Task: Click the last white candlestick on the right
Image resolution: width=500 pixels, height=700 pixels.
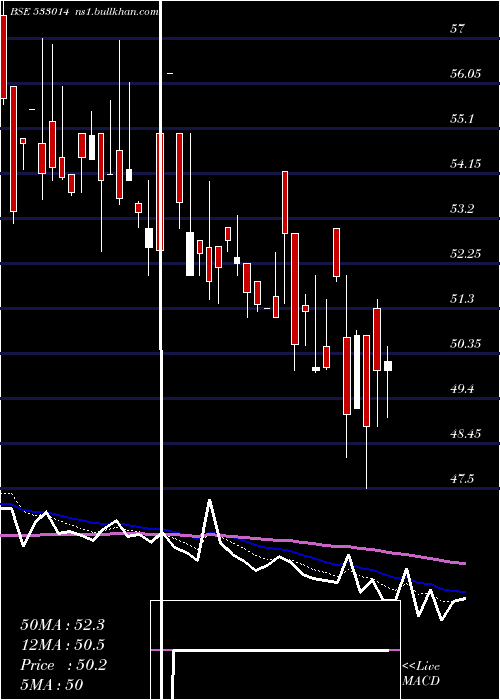Action: 388,366
